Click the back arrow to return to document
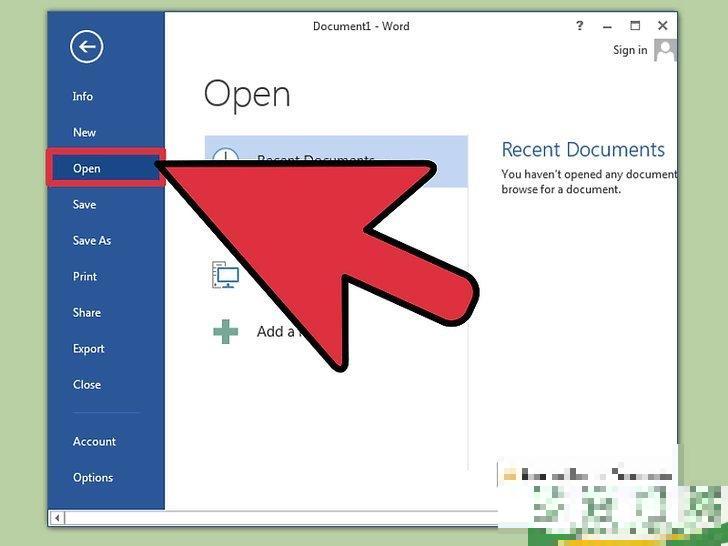The width and height of the screenshot is (728, 546). tap(86, 46)
